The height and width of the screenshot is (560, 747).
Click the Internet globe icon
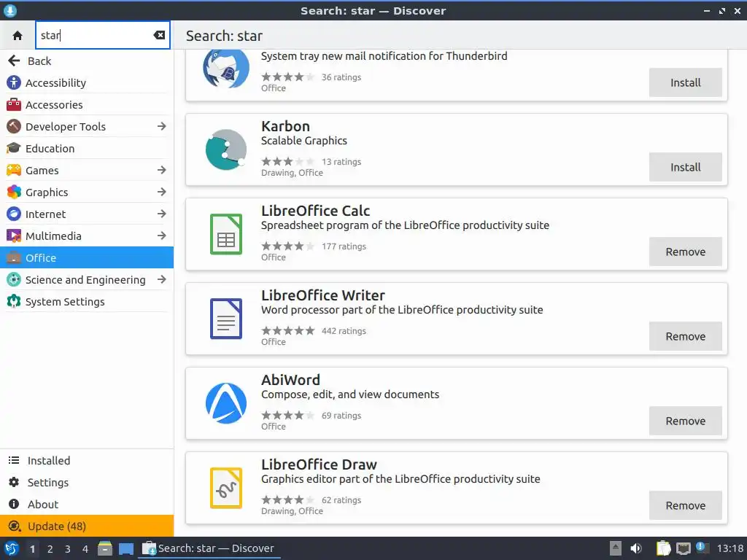(14, 214)
